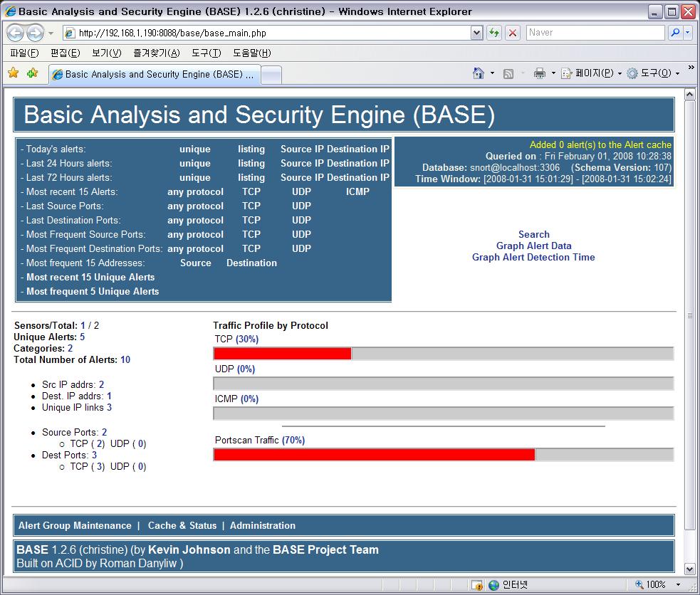Click the Stop loading X icon

tap(513, 33)
